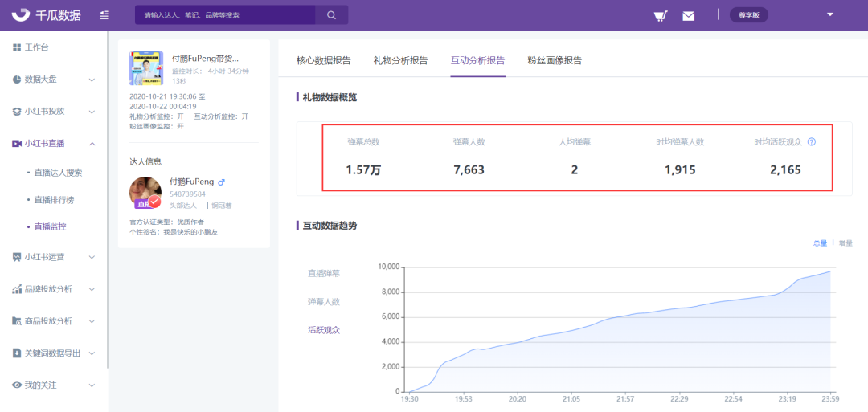Click the 我的关注 eye icon
868x412 pixels.
tap(17, 385)
